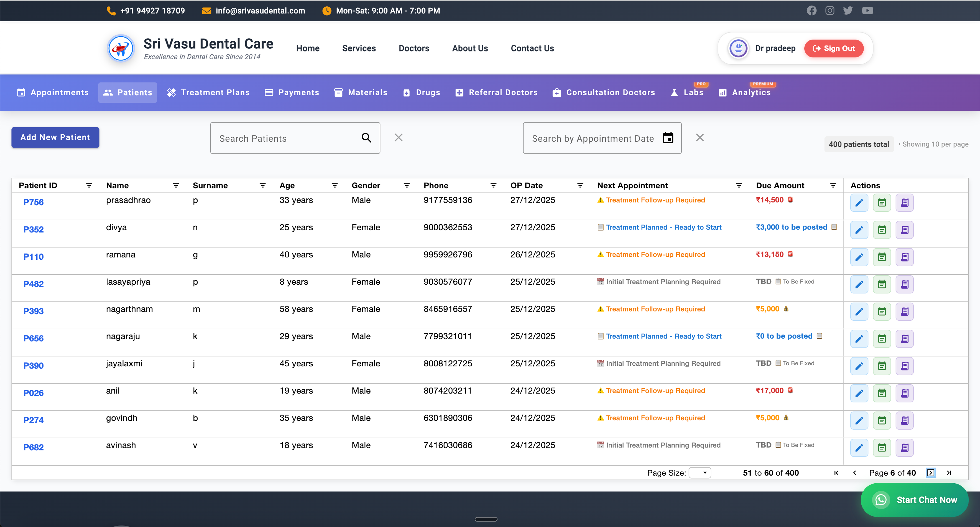
Task: Open the Payments tab
Action: 292,92
